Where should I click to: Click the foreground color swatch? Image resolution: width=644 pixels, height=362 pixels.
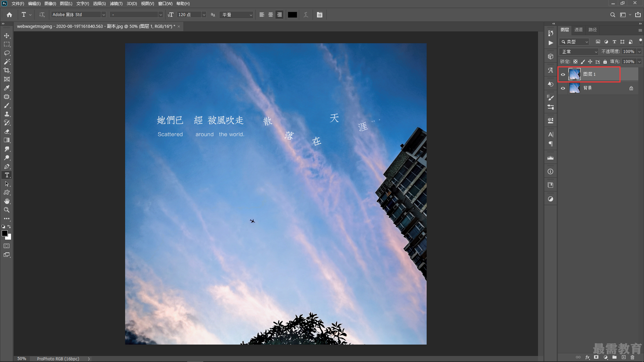point(5,234)
